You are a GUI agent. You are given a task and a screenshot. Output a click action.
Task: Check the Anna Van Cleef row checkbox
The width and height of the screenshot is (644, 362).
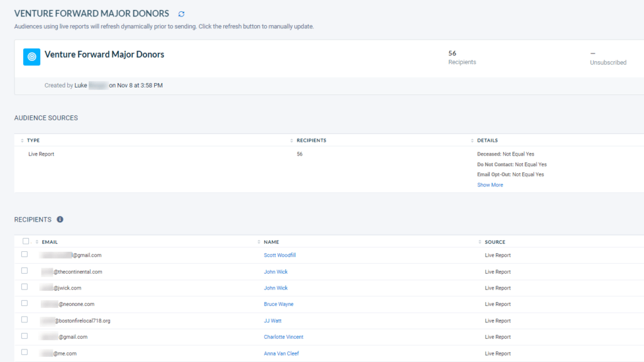click(25, 352)
